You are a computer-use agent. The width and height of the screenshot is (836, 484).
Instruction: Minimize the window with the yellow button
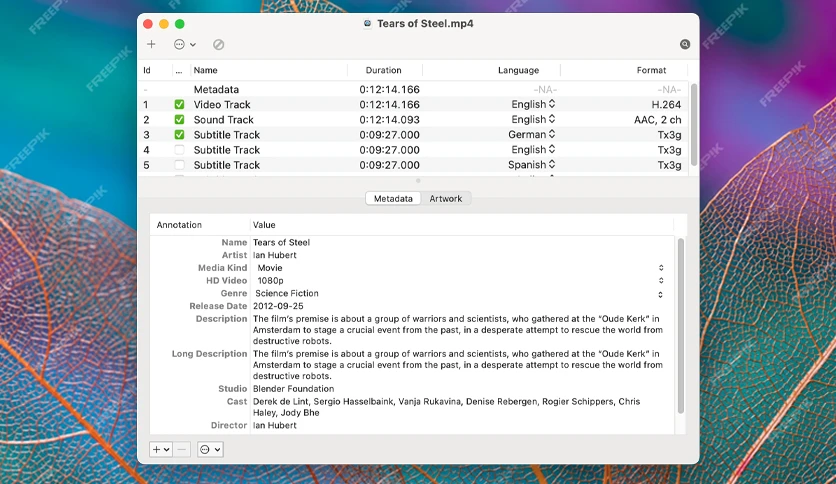pos(164,24)
